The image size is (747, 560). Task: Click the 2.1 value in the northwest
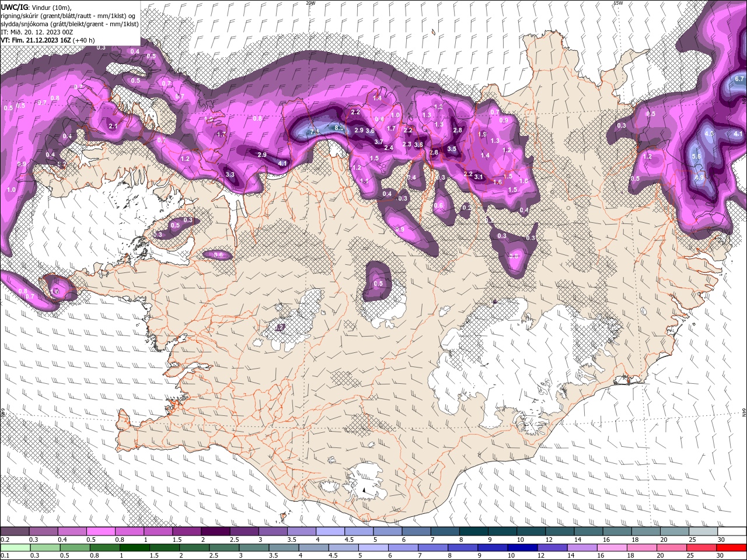pyautogui.click(x=113, y=126)
